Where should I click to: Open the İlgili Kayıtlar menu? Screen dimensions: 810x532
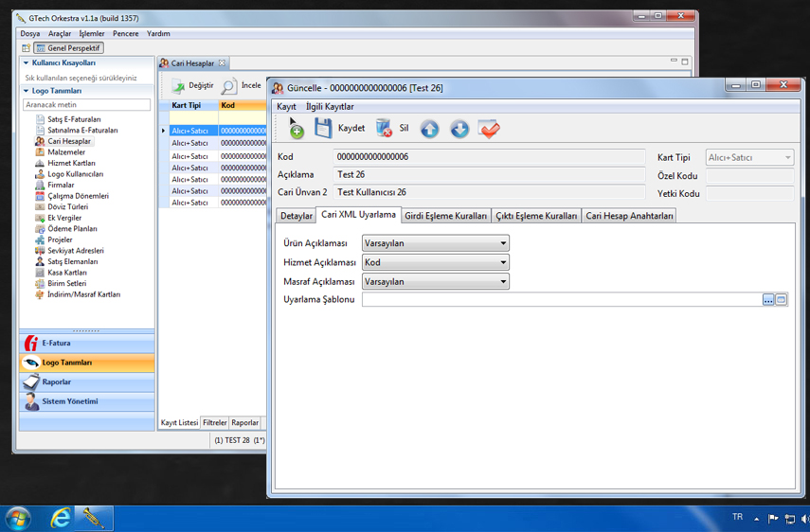coord(330,107)
